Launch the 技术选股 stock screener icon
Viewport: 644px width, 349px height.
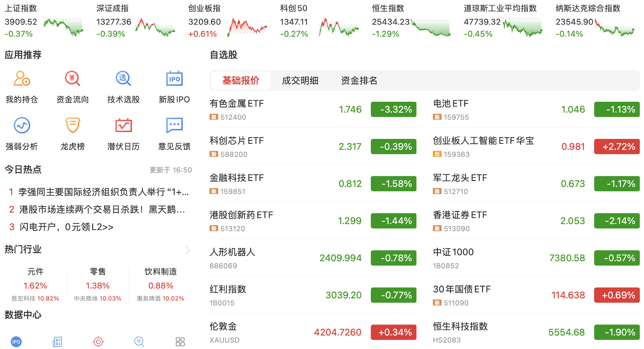pos(123,79)
